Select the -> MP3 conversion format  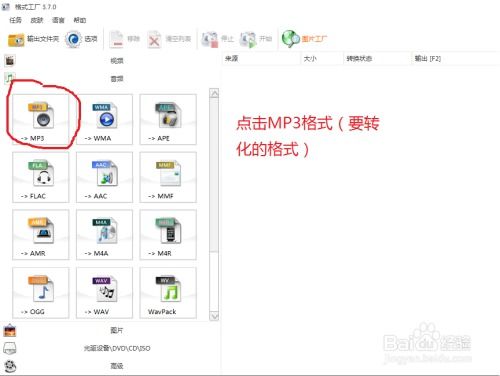point(41,119)
